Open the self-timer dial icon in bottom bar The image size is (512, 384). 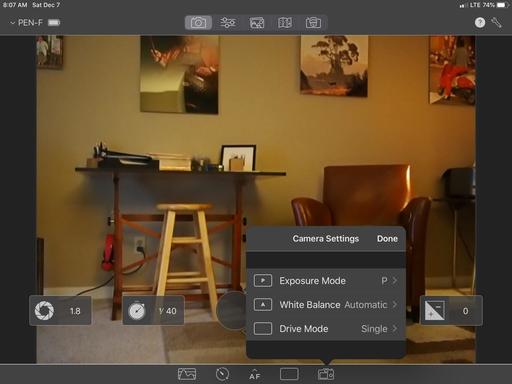222,374
